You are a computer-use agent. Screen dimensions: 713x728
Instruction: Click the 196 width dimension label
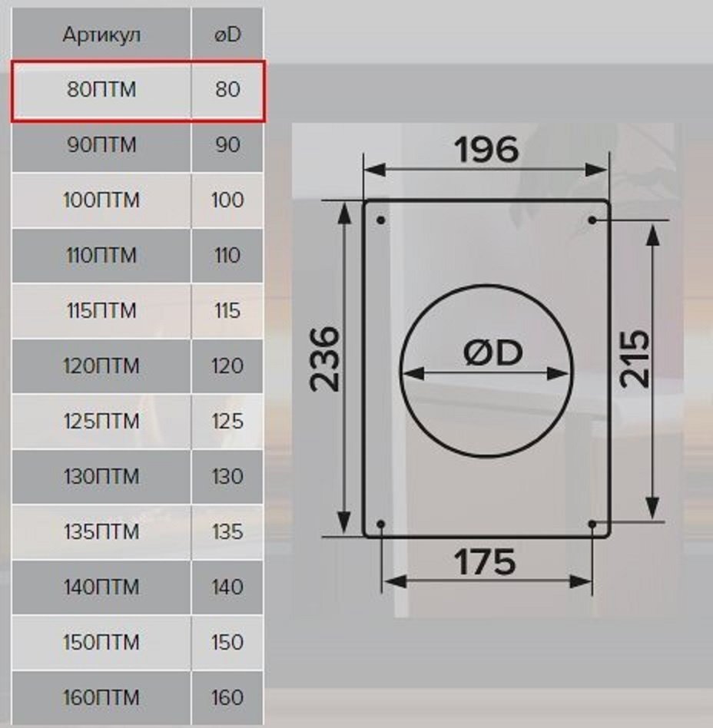(x=486, y=150)
